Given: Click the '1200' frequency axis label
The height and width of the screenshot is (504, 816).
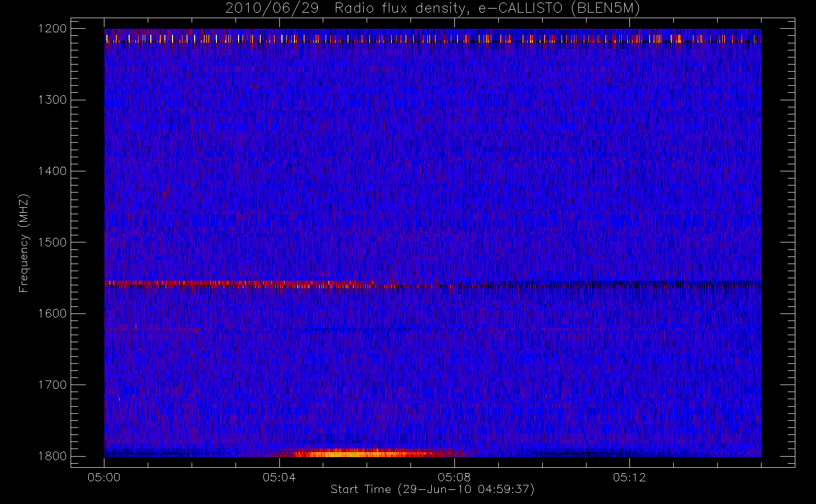Looking at the screenshot, I should [52, 29].
